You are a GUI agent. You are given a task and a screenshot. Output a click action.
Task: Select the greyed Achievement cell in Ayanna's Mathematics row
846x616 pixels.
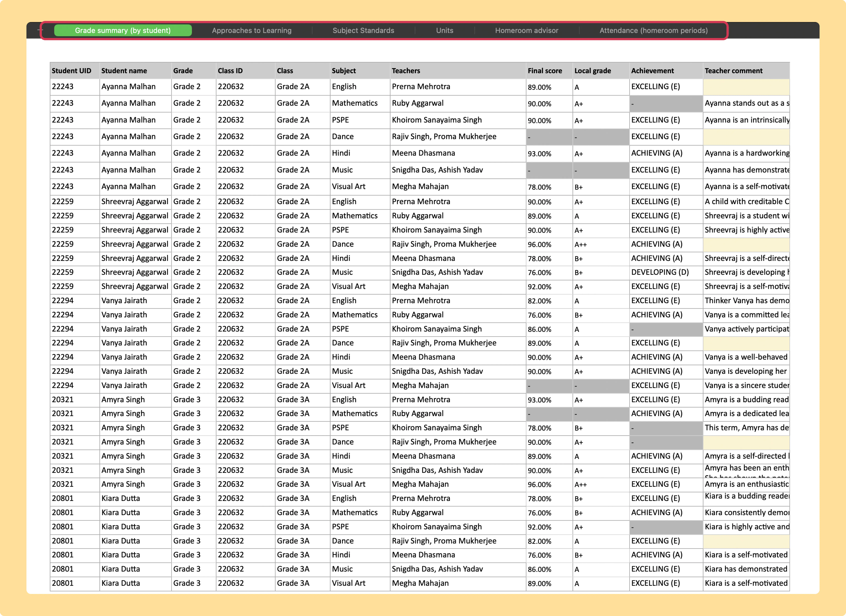[x=666, y=104]
